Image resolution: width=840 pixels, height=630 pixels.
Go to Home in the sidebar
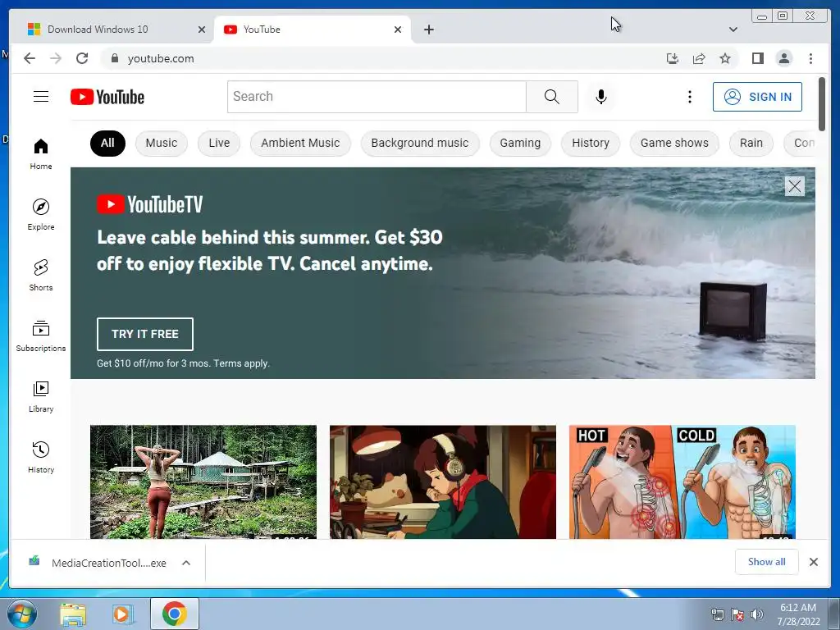coord(41,154)
